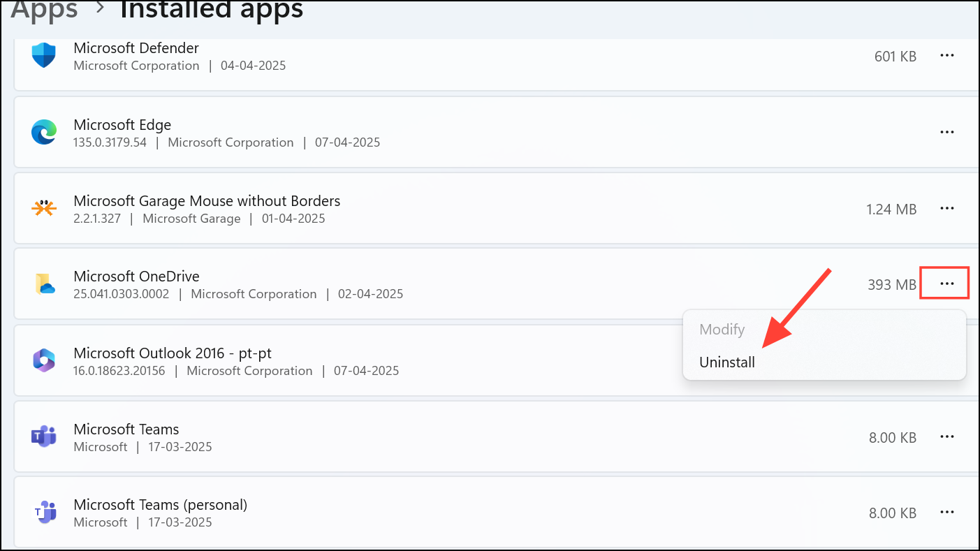The image size is (980, 551).
Task: Click the Microsoft Teams (personal) icon
Action: [x=44, y=513]
